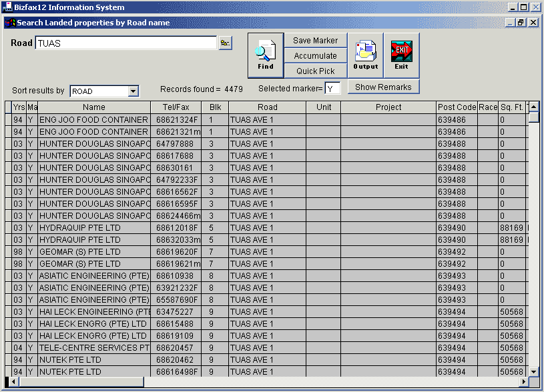Image resolution: width=544 pixels, height=392 pixels.
Task: Click the Blk column header
Action: (215, 107)
